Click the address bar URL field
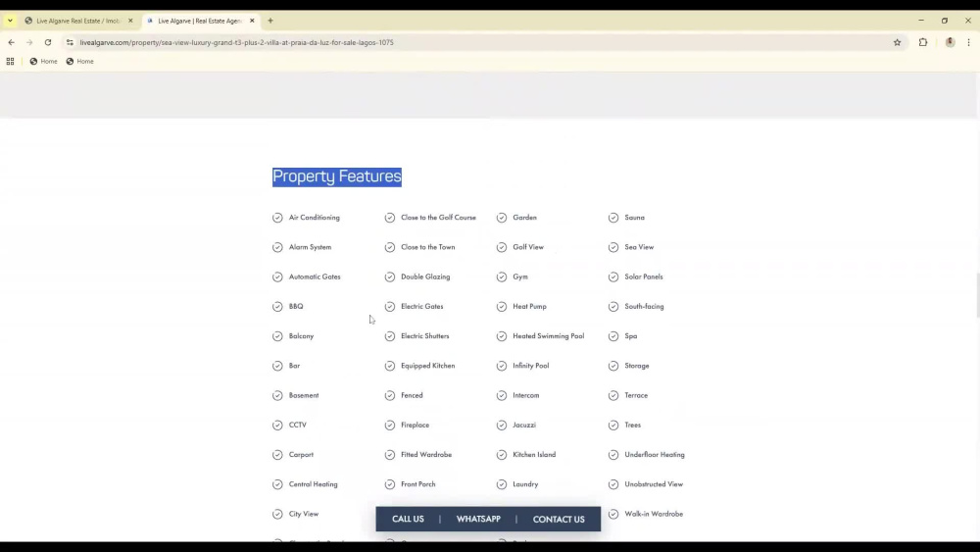Viewport: 980px width, 552px height. click(481, 42)
